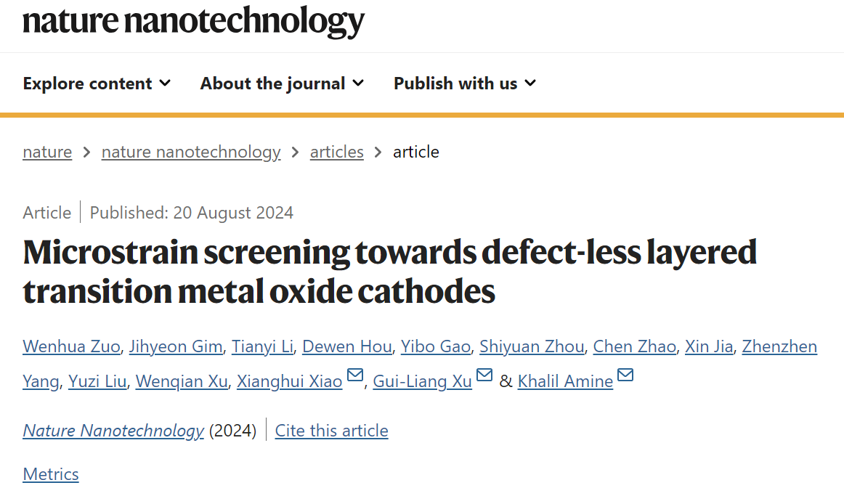
Task: Expand the Explore content dropdown
Action: tap(97, 84)
